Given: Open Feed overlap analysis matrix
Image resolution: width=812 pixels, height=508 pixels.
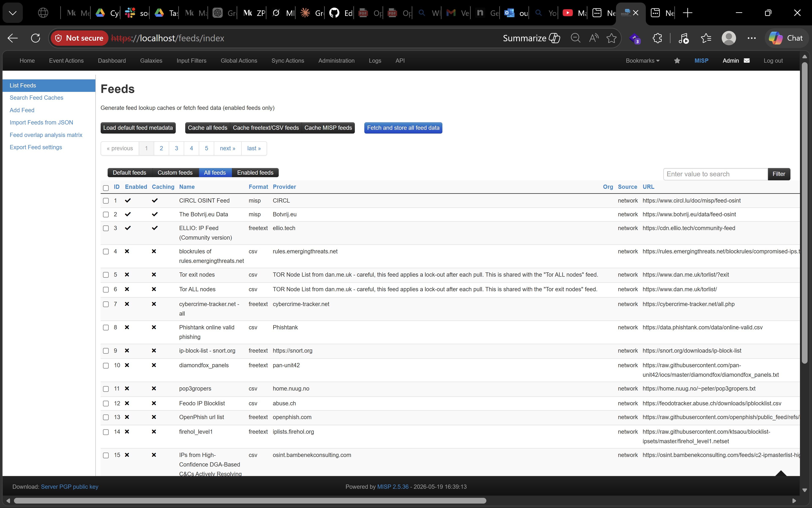Looking at the screenshot, I should tap(46, 135).
